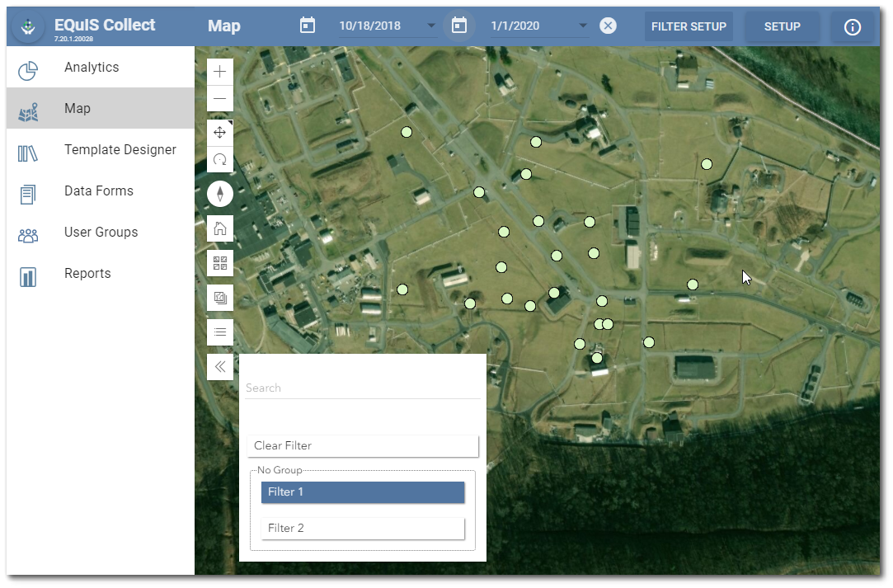Expand the 1/1/2020 end date dropdown

pos(583,26)
